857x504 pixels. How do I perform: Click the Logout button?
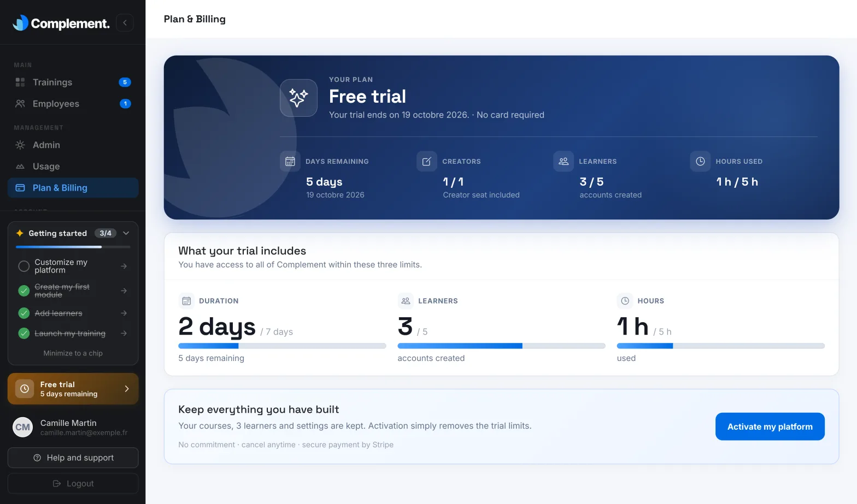click(73, 484)
